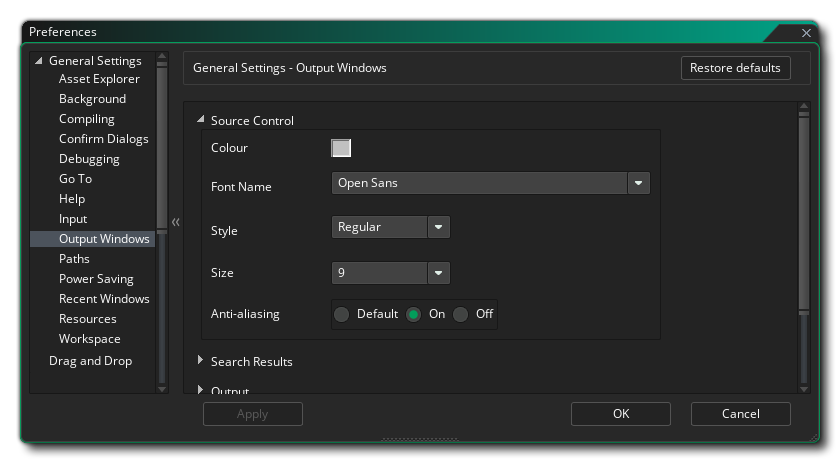Cancel the Preferences dialog
Screen dimensions: 840x463
tap(740, 414)
